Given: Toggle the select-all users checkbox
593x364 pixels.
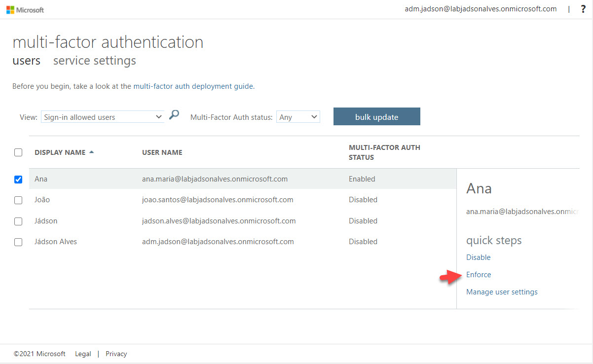Looking at the screenshot, I should click(x=18, y=152).
